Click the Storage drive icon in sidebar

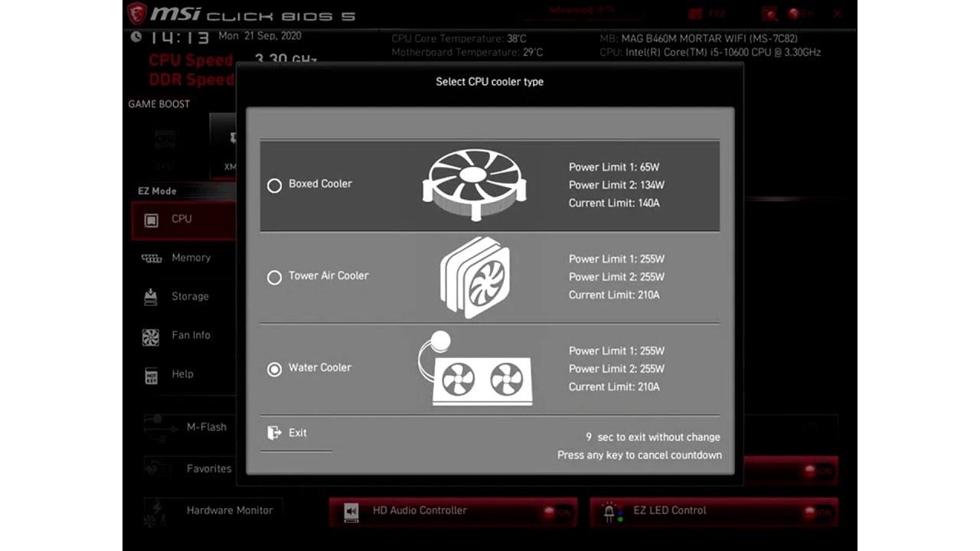(151, 297)
